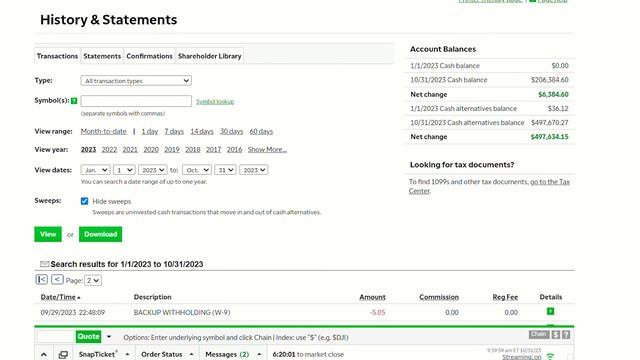Viewport: 640px width, 360px height.
Task: View year 2023
Action: [88, 149]
